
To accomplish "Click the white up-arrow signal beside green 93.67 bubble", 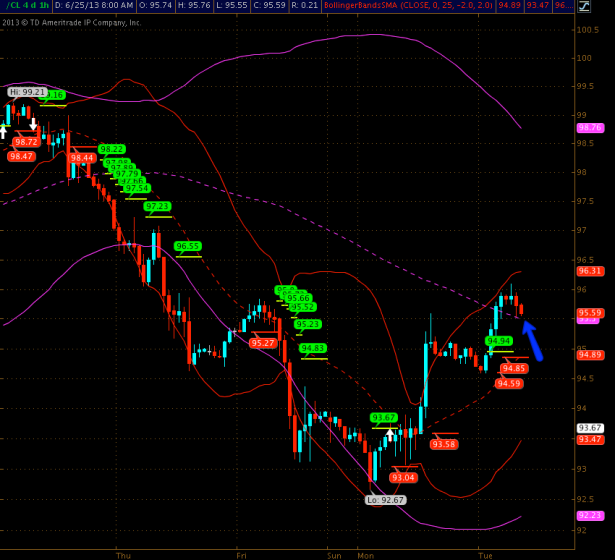I will [389, 435].
